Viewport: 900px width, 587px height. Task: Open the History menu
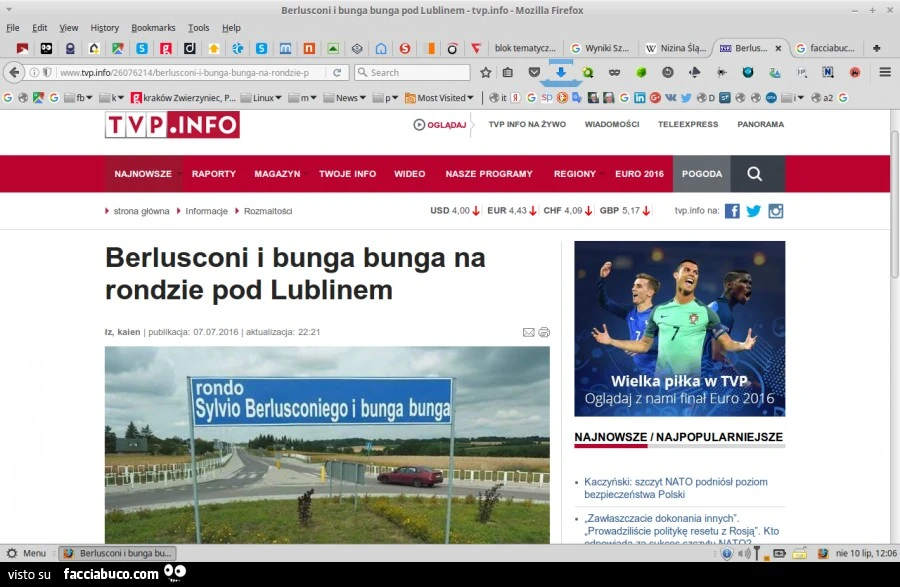click(104, 28)
